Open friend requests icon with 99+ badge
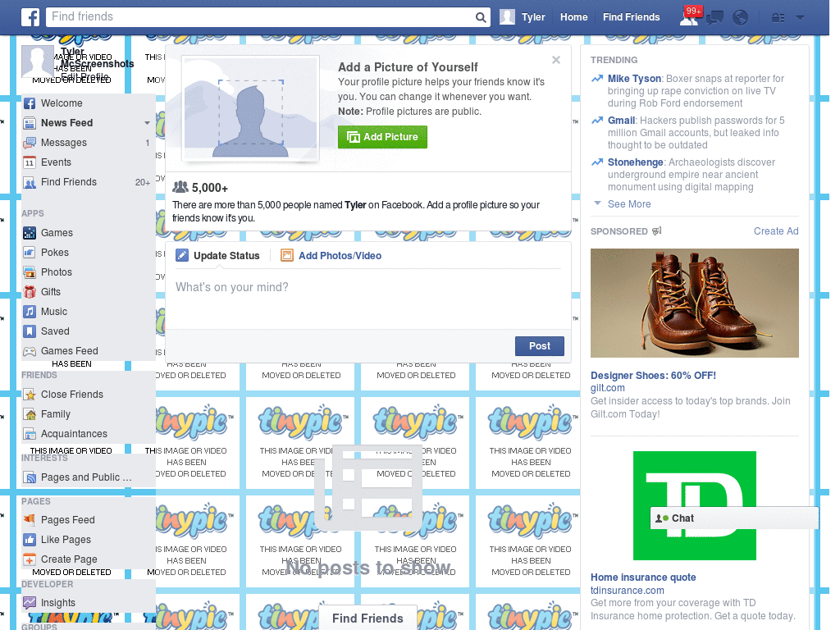The width and height of the screenshot is (840, 630). tap(689, 17)
